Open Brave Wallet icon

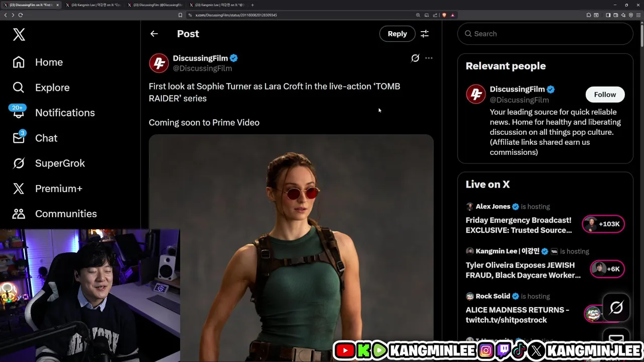(615, 15)
